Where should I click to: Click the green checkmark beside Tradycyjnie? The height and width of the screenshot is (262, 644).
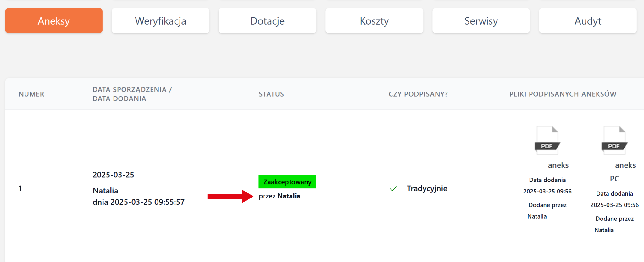[x=393, y=189]
